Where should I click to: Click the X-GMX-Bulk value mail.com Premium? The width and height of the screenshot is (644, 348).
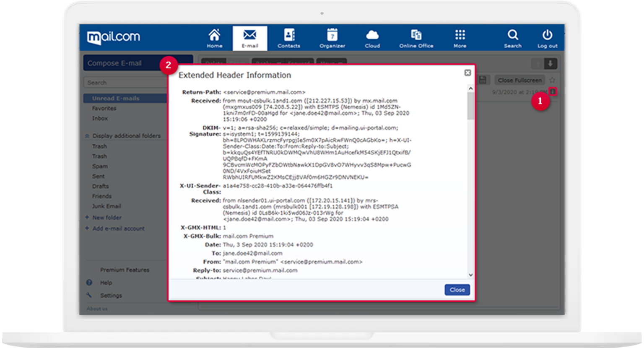point(248,236)
